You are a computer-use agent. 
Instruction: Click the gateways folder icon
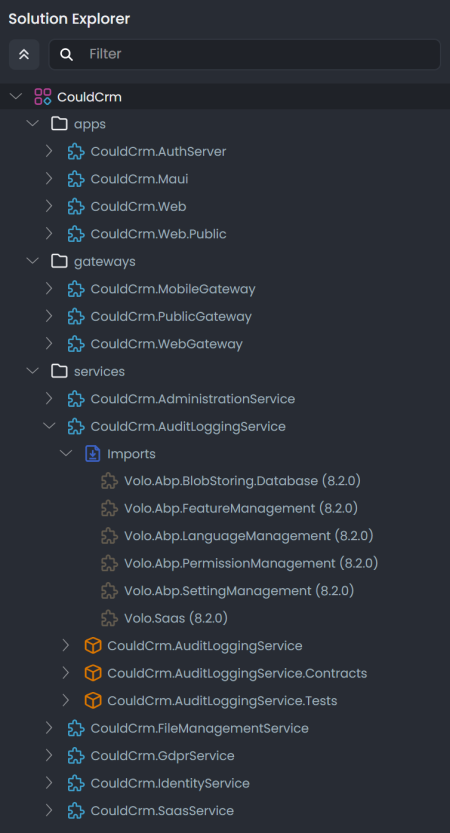click(59, 261)
